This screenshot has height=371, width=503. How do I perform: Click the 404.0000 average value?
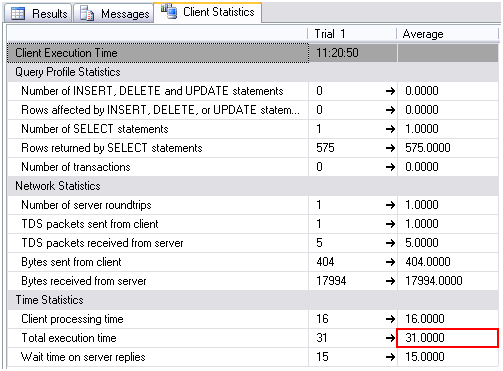[428, 262]
